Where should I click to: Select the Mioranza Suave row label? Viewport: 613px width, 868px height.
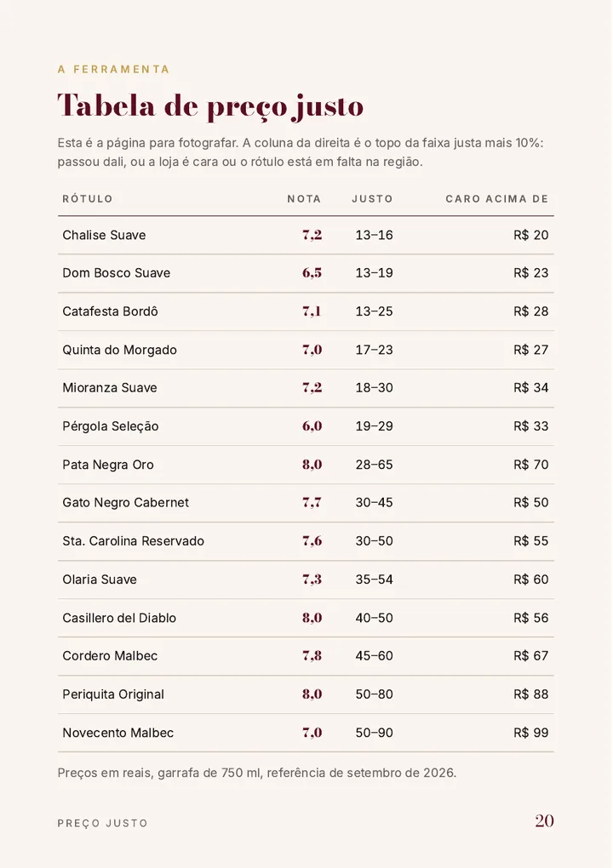pos(110,387)
